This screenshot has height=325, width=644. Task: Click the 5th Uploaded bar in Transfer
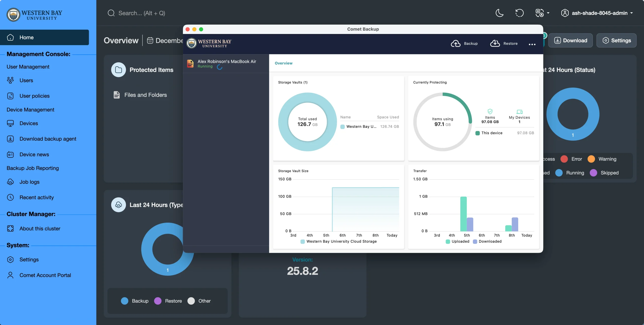[x=463, y=214]
